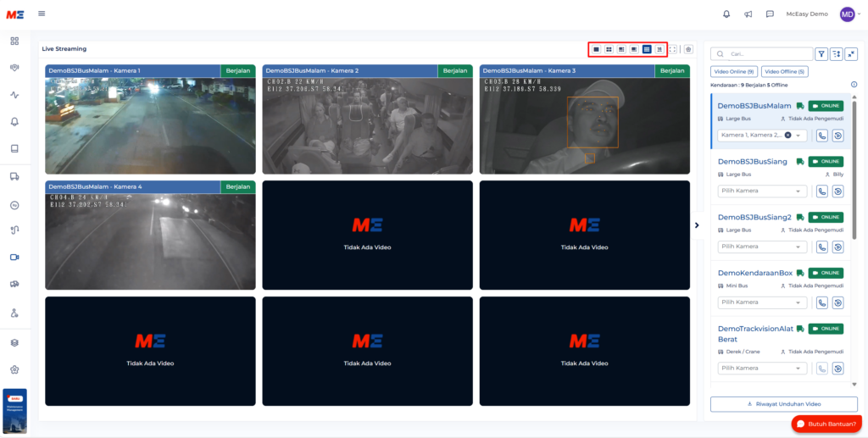Screen dimensions: 868x438
Task: Open Pilih Kamera dropdown for DemoBSJBusSiang2
Action: (762, 247)
